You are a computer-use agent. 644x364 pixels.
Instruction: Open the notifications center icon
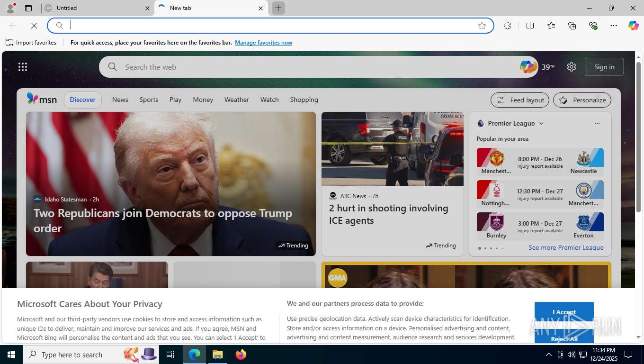(628, 355)
